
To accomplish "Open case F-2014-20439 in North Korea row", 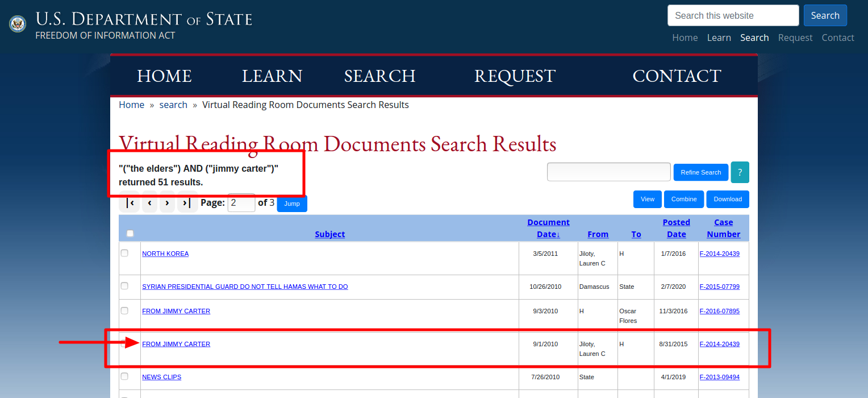I will click(x=720, y=254).
